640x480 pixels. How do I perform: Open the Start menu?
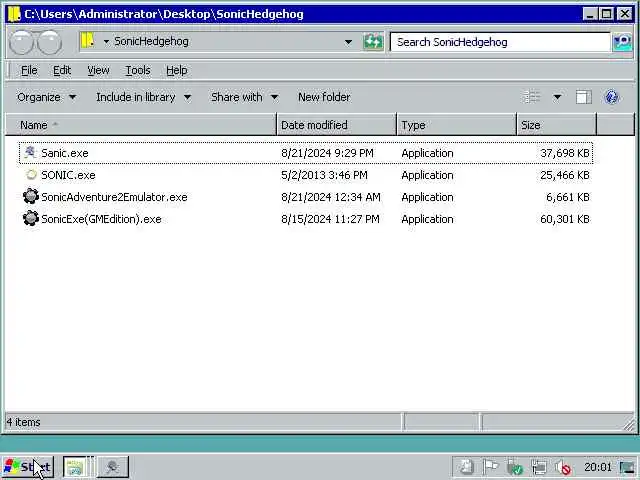27,467
